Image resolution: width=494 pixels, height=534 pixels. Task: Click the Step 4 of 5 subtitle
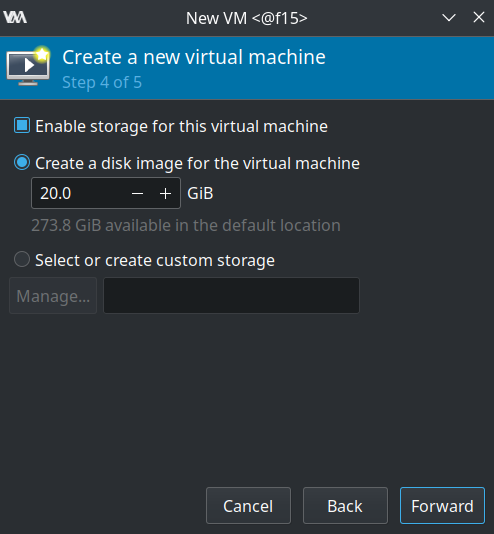tap(102, 83)
